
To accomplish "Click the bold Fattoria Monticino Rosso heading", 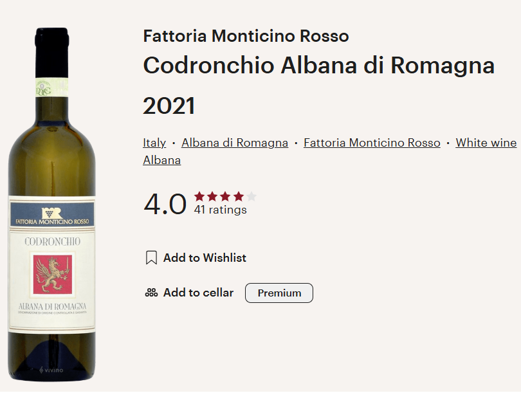I will (246, 36).
